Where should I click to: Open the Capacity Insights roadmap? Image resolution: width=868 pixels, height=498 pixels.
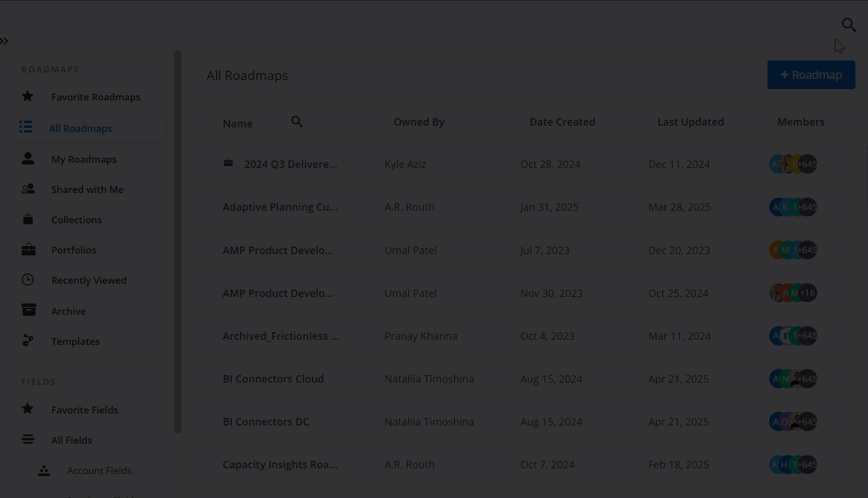click(x=280, y=464)
